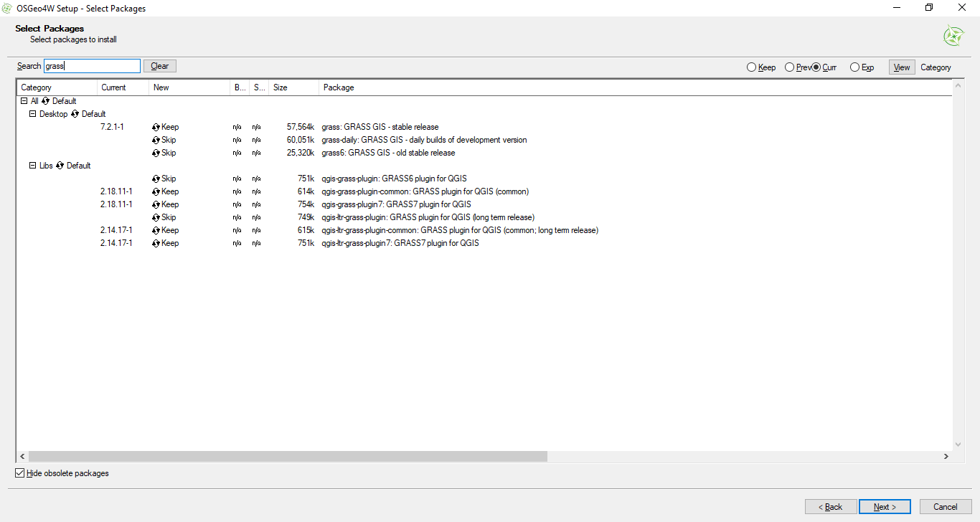Select qgis-grass-plugin-common package text

pos(425,191)
